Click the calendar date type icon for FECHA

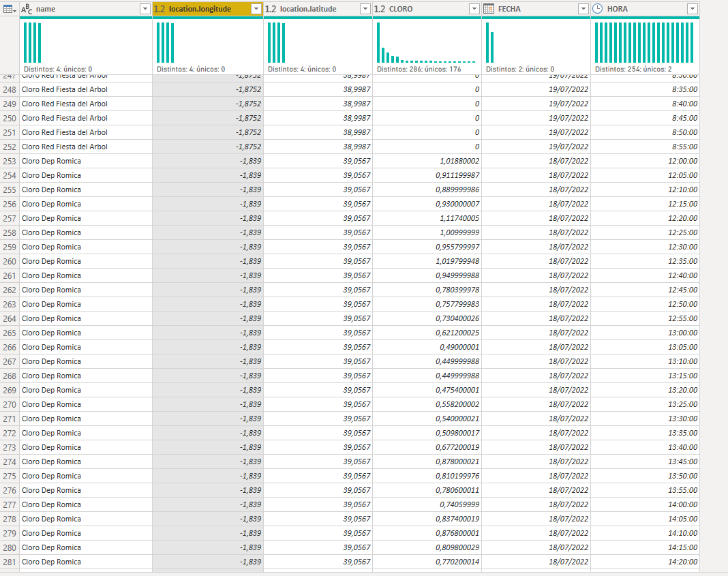pos(489,9)
